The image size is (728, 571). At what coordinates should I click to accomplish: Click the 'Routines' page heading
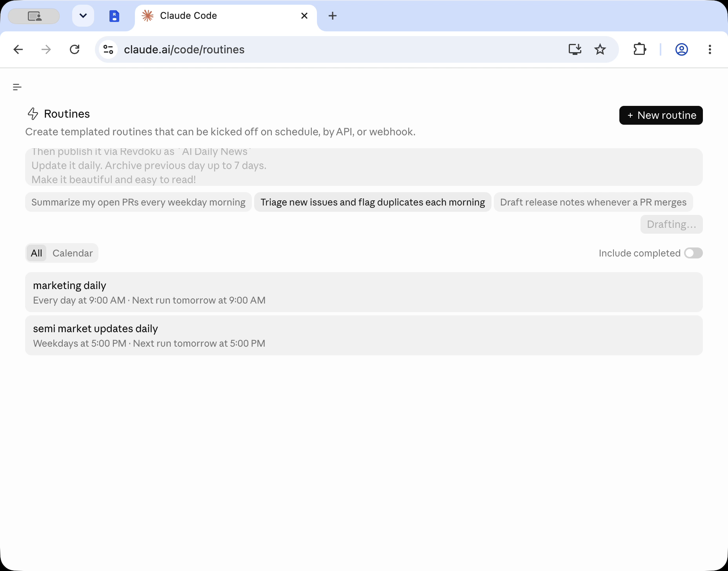click(x=67, y=114)
